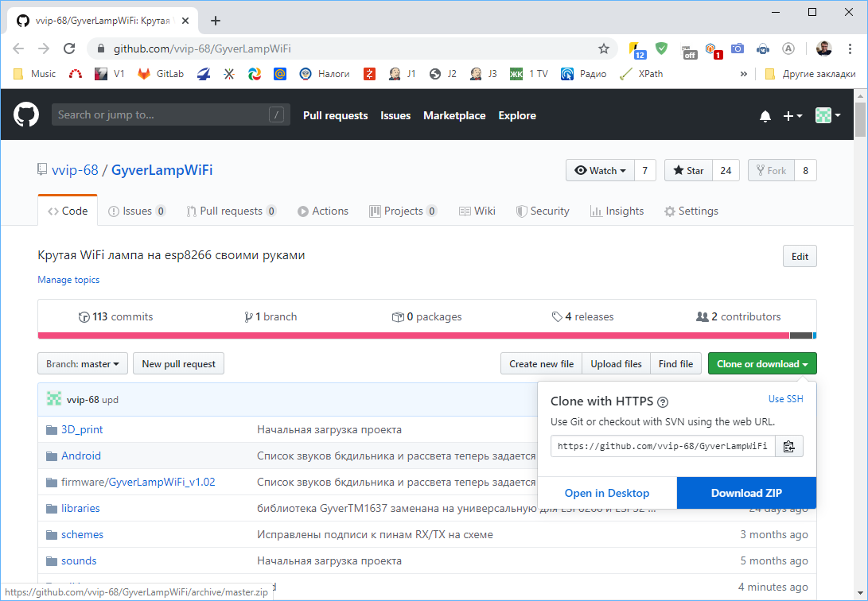Switch to repository Pull requests tab
This screenshot has width=868, height=601.
click(x=231, y=211)
